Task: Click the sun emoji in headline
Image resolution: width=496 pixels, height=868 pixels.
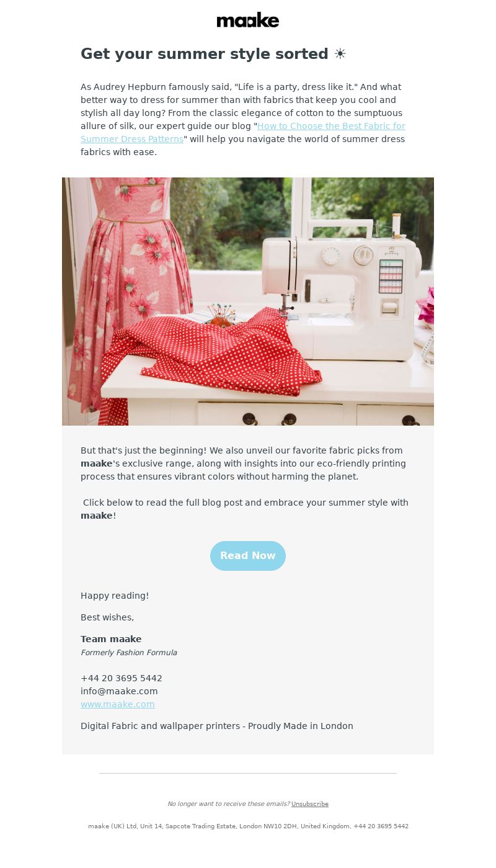Action: pyautogui.click(x=340, y=54)
